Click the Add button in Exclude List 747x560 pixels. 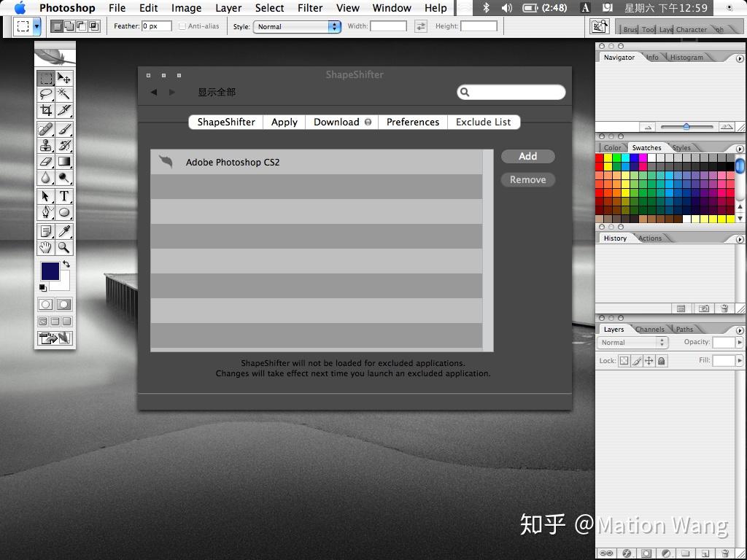pos(528,156)
